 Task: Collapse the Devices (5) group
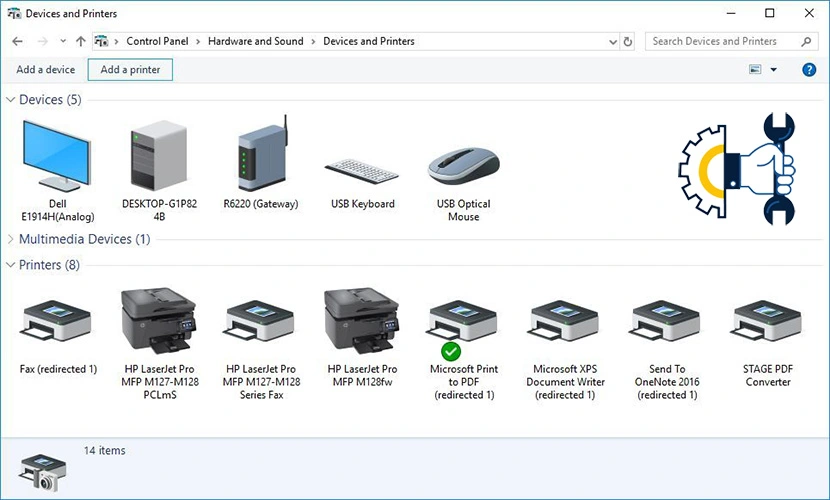point(11,99)
